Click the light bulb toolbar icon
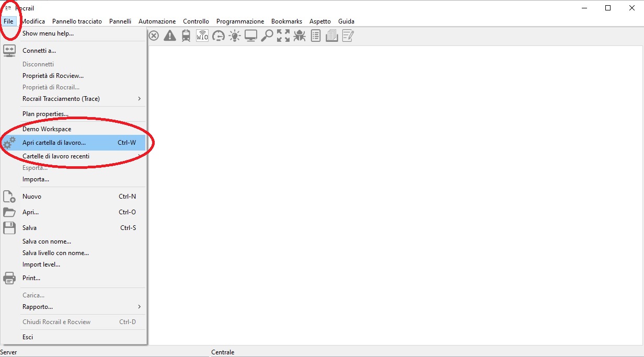This screenshot has height=357, width=644. [235, 36]
